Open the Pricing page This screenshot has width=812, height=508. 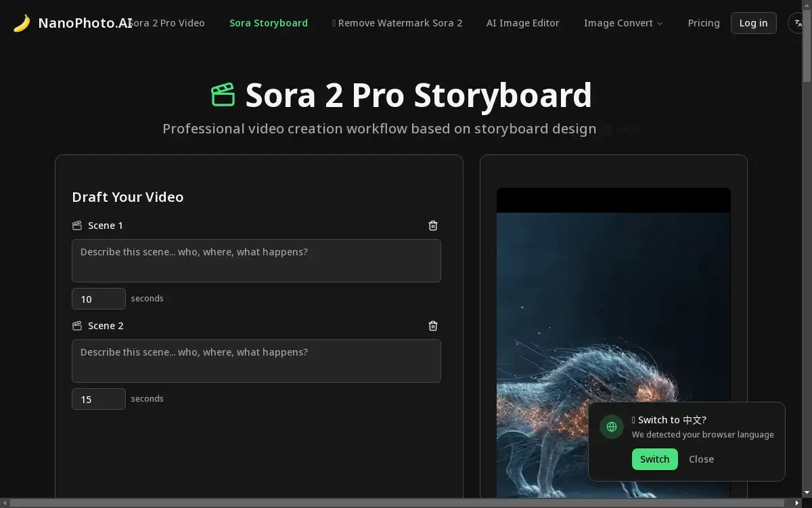click(x=704, y=22)
